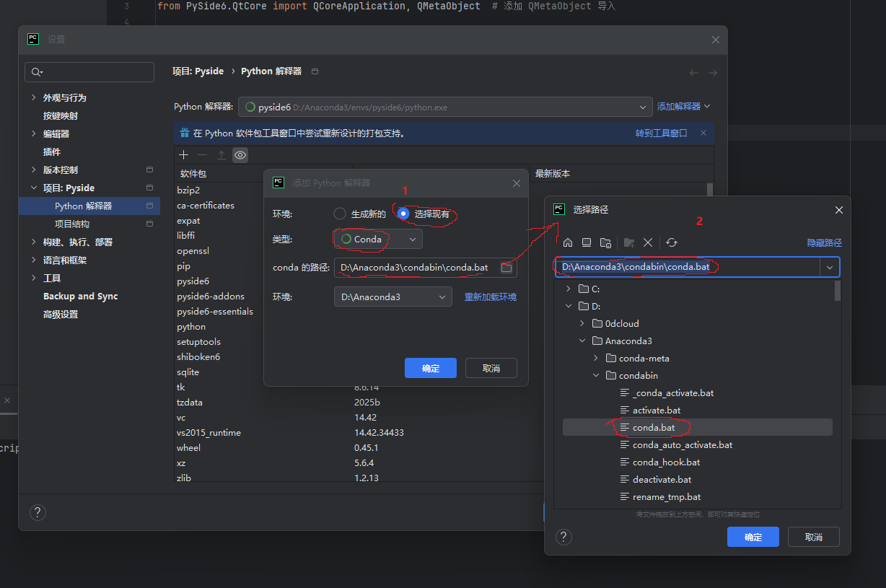Select conda_hook.bat file in tree
This screenshot has height=588, width=886.
[x=666, y=462]
